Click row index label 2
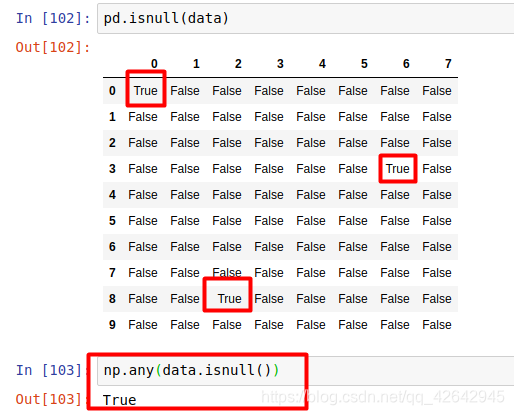This screenshot has width=514, height=415. pyautogui.click(x=112, y=143)
